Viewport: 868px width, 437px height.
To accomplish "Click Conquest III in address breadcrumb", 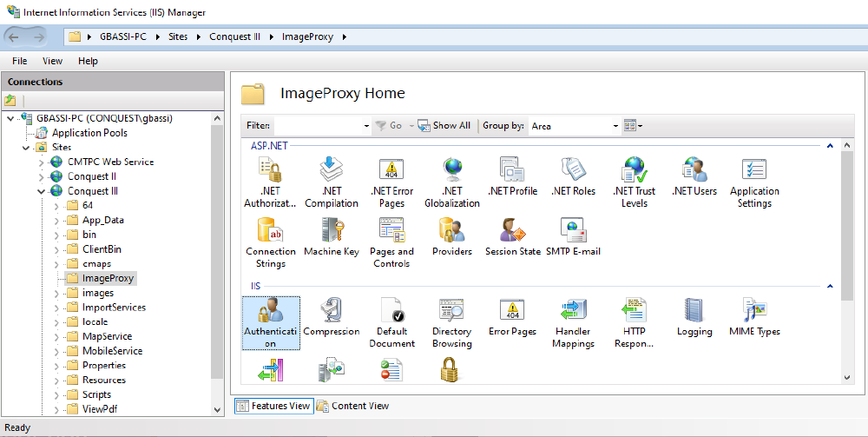I will point(234,37).
